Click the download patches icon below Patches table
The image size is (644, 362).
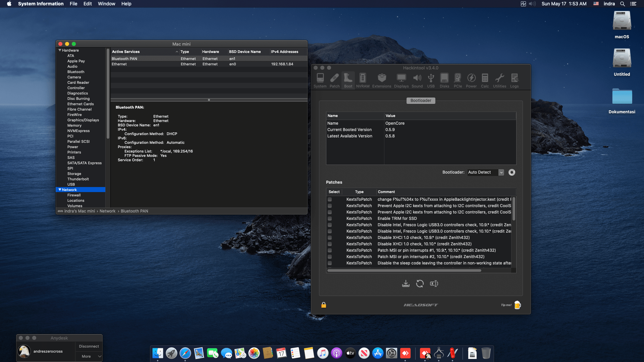[x=406, y=284]
